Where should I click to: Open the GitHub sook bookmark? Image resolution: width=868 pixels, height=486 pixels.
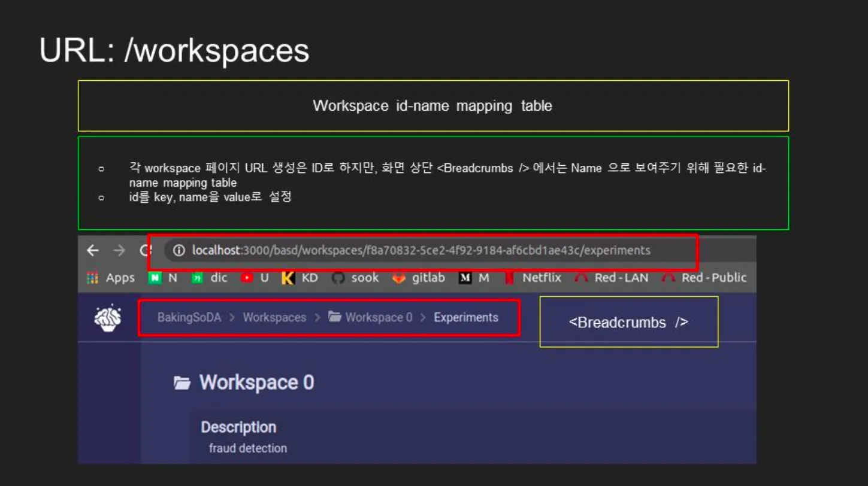point(356,278)
